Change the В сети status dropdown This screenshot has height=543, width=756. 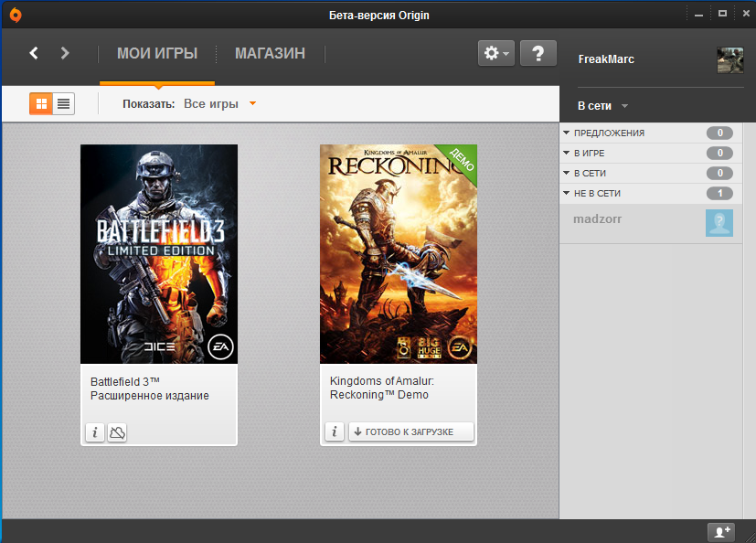[602, 106]
